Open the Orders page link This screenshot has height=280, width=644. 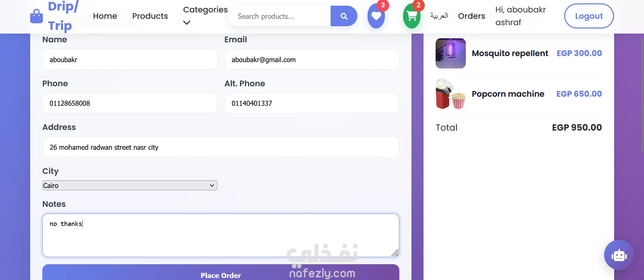(472, 16)
